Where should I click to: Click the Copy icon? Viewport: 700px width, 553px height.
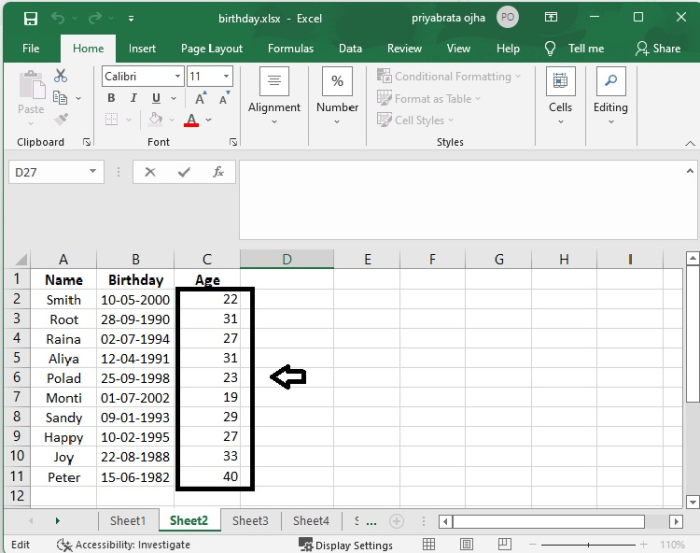(x=60, y=97)
